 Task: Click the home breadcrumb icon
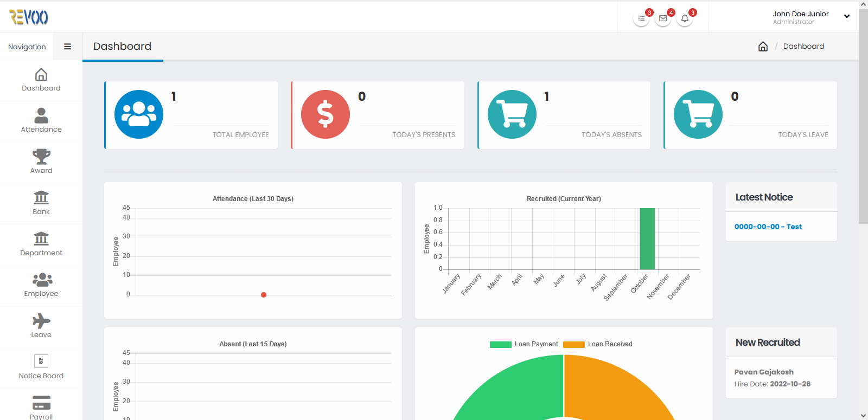[x=763, y=47]
